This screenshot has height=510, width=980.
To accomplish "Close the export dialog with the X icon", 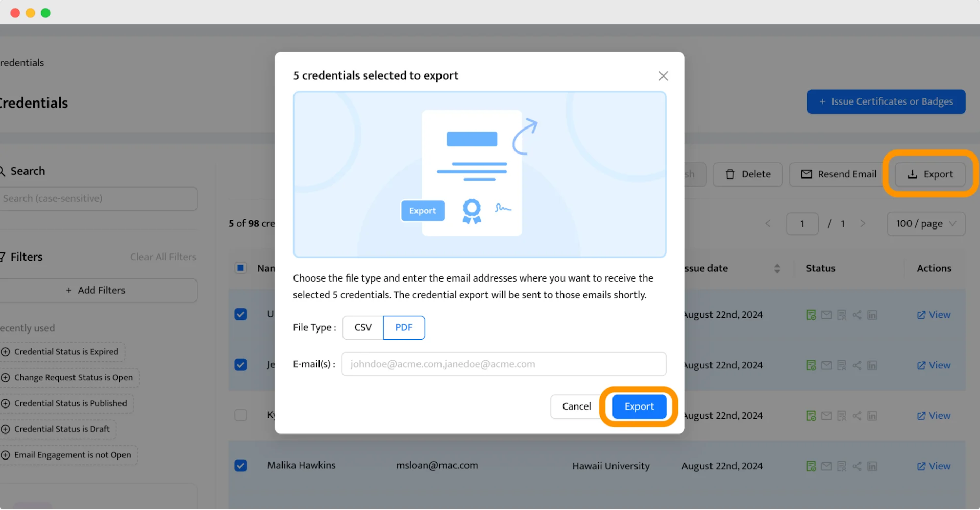I will (x=663, y=75).
